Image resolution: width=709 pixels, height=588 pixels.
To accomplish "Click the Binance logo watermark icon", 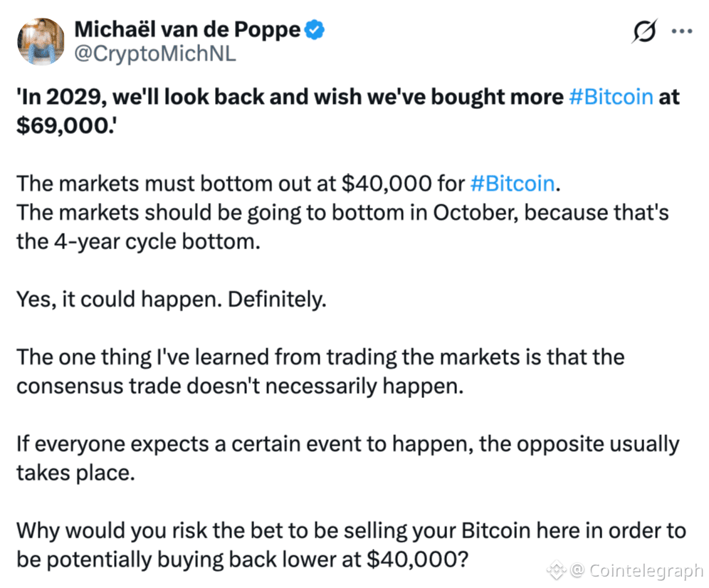I will (x=556, y=569).
